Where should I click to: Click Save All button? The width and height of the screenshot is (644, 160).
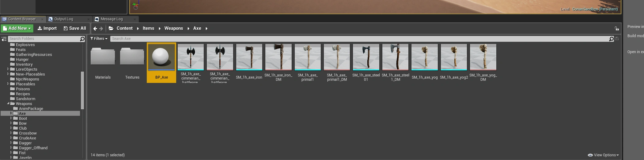75,28
